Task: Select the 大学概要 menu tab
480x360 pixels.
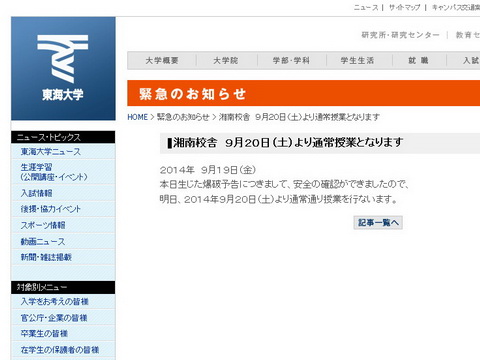Action: [162, 61]
